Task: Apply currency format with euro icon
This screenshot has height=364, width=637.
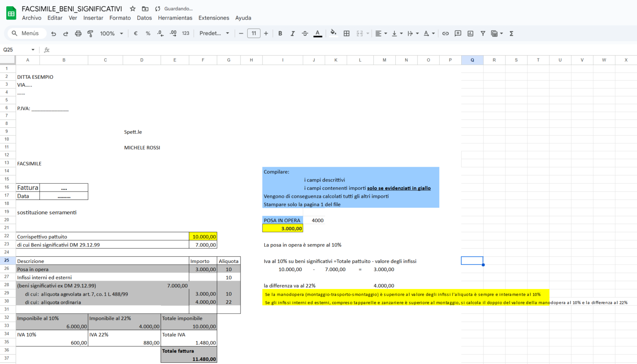Action: point(136,33)
